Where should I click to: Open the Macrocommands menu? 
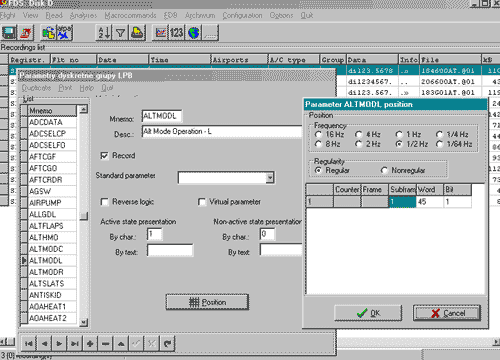(x=130, y=15)
